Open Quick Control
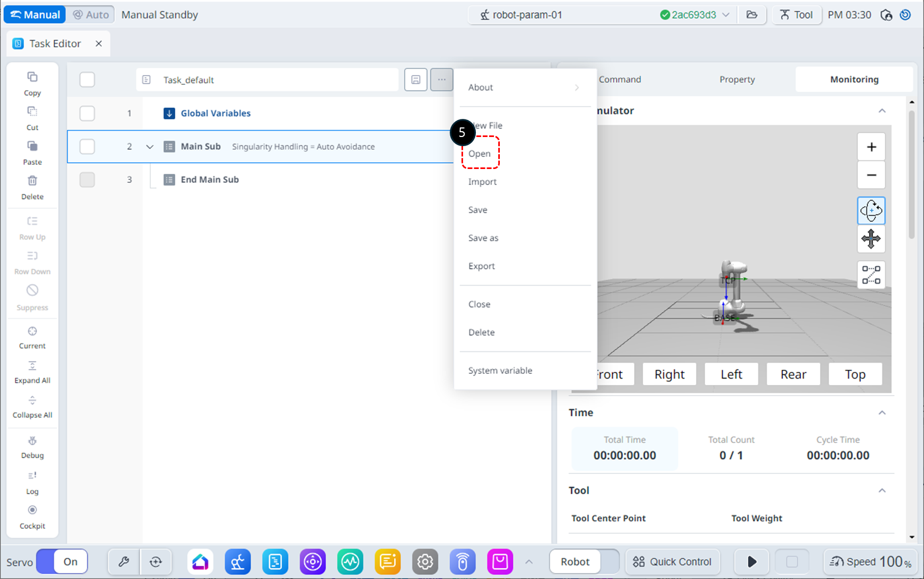This screenshot has width=924, height=579. tap(672, 561)
